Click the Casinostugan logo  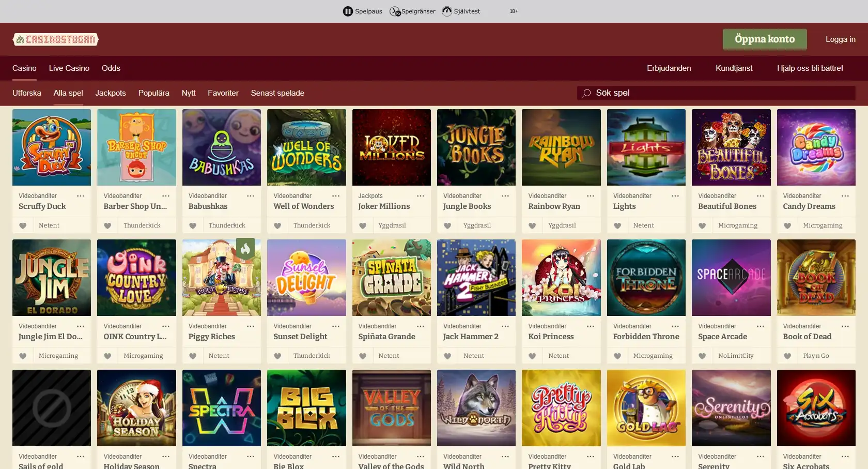(x=56, y=39)
